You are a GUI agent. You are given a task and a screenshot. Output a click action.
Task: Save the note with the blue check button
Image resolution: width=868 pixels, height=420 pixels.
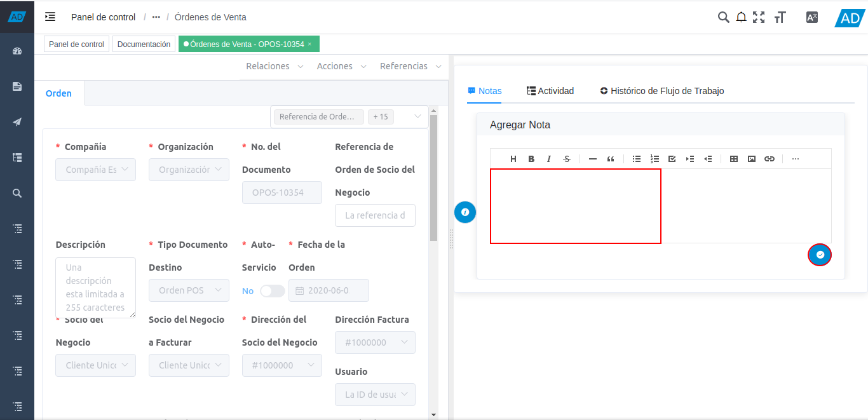tap(820, 255)
